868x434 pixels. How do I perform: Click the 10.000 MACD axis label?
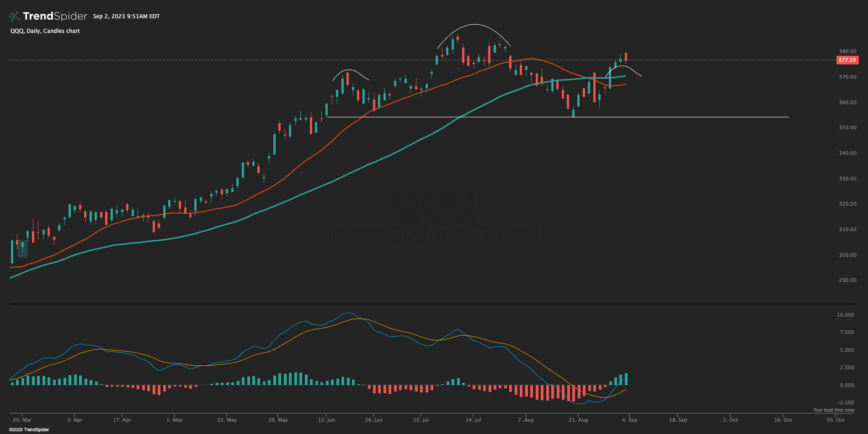845,315
